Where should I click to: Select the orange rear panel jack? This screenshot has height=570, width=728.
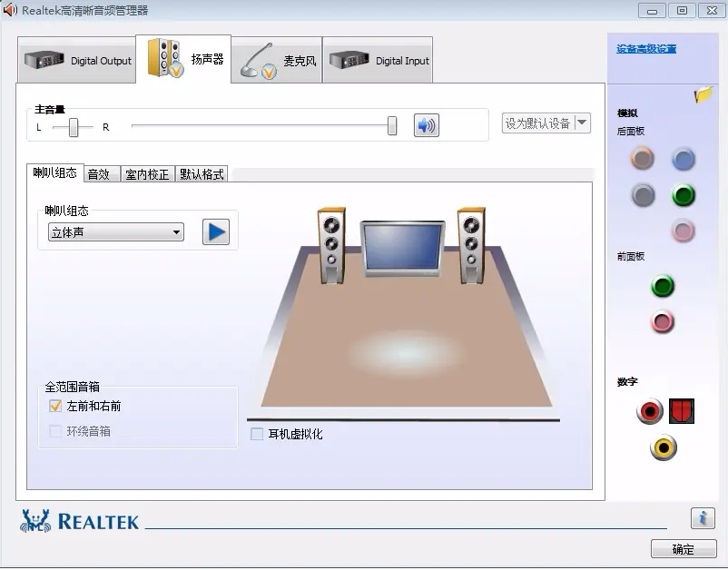(x=643, y=159)
